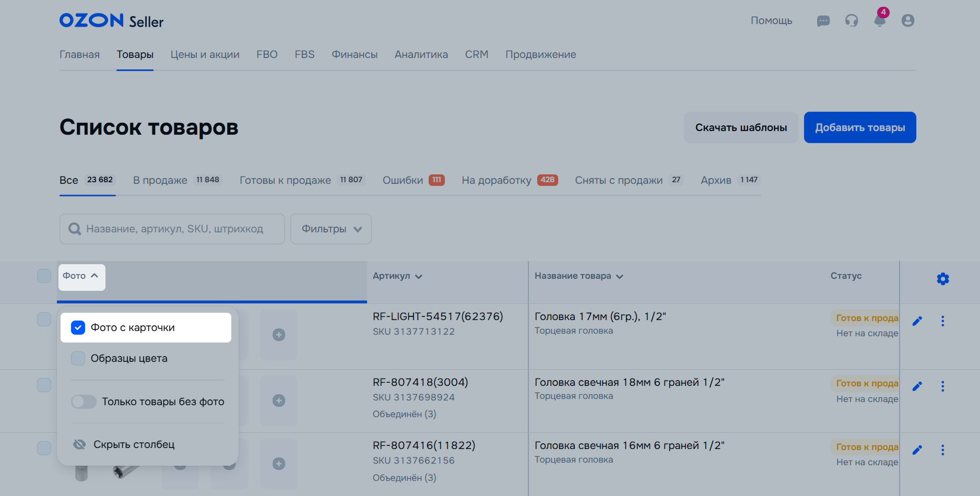Toggle "Только товары без фото" switch
Viewport: 980px width, 496px height.
point(84,401)
